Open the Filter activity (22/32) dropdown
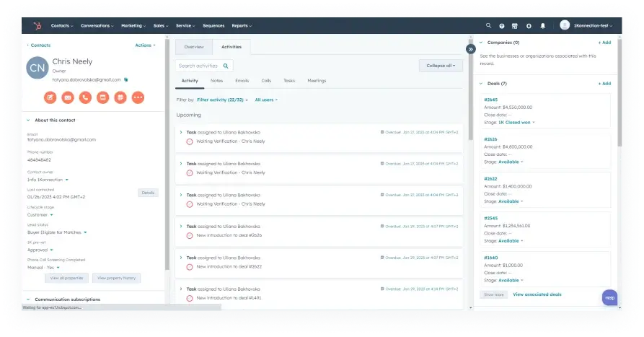 click(x=222, y=100)
